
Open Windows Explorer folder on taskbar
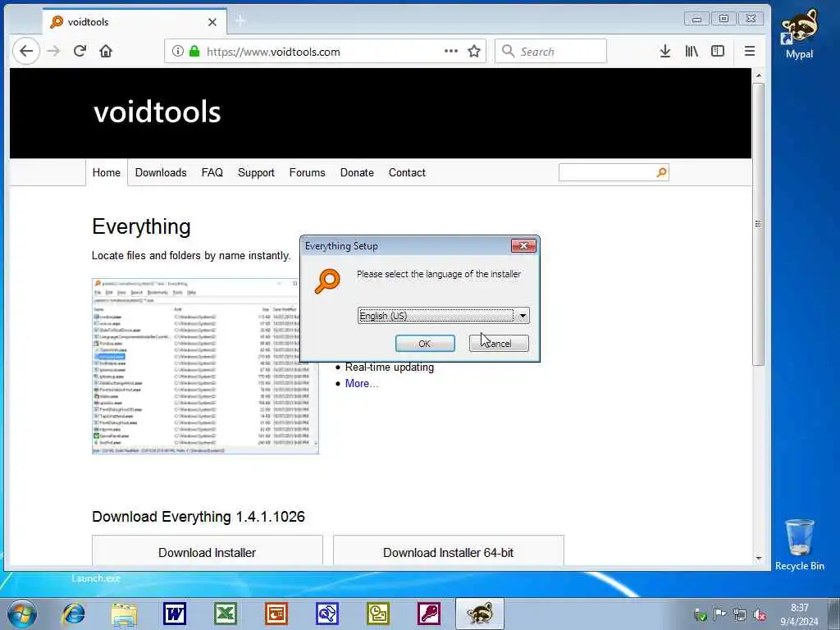click(x=125, y=614)
